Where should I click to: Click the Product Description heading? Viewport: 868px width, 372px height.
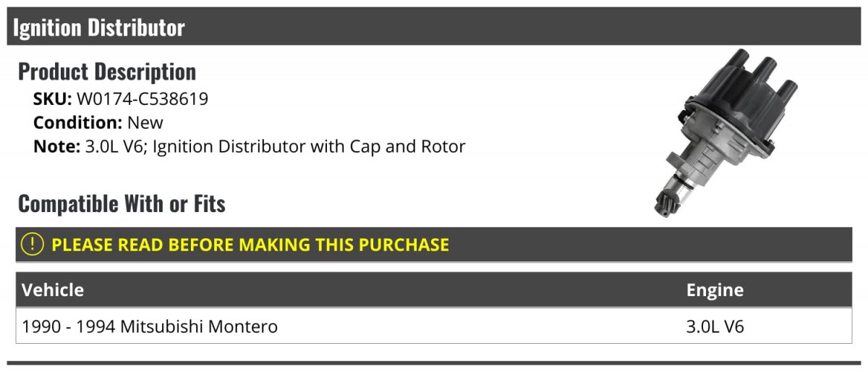pos(107,72)
